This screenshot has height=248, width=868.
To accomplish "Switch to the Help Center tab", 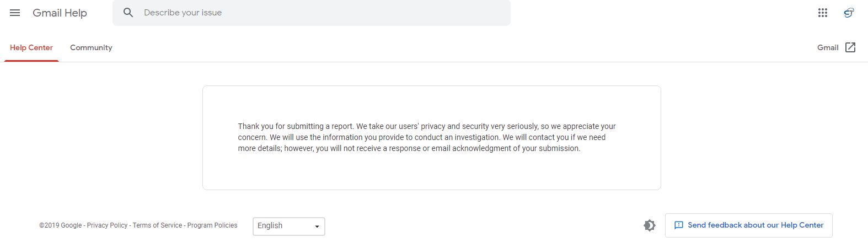I will pyautogui.click(x=31, y=47).
